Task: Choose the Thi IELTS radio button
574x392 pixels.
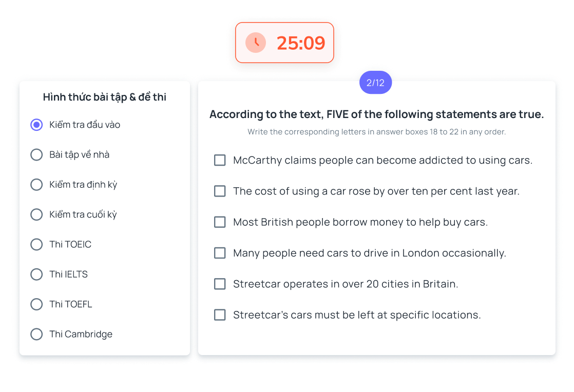Action: coord(36,275)
